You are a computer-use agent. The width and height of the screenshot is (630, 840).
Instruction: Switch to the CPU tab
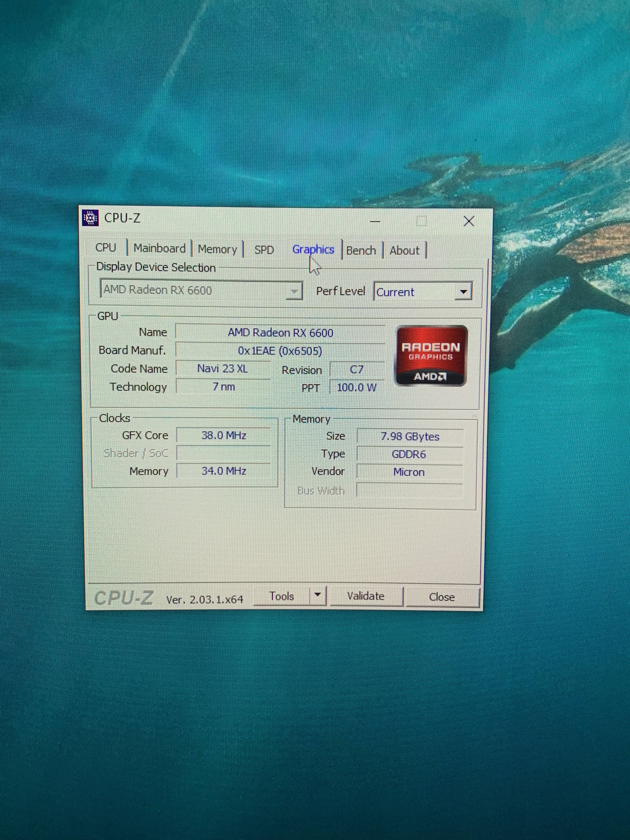click(106, 247)
